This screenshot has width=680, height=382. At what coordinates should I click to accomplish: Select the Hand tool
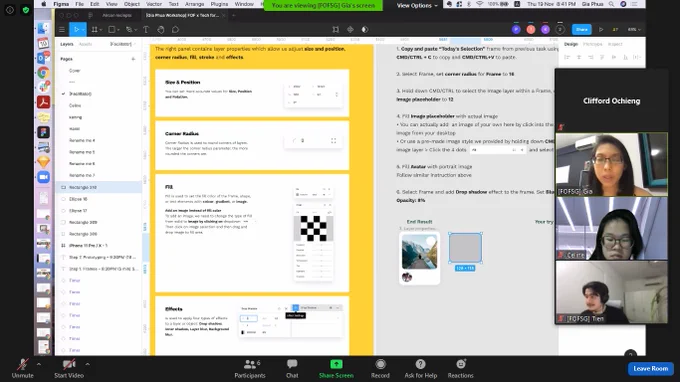click(x=160, y=29)
